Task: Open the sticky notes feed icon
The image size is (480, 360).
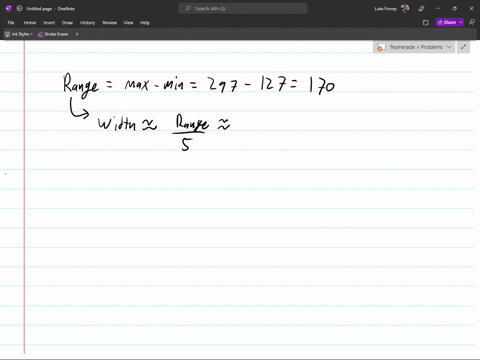Action: tap(426, 23)
